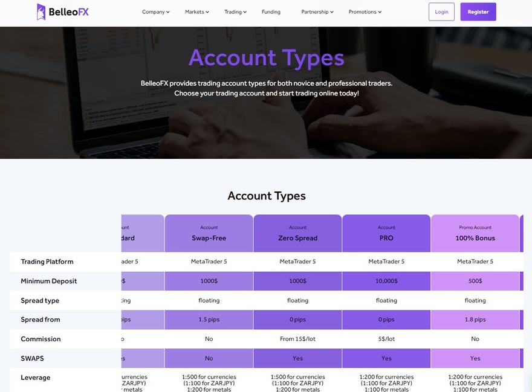Click the Login button
The width and height of the screenshot is (532, 392).
click(x=441, y=12)
